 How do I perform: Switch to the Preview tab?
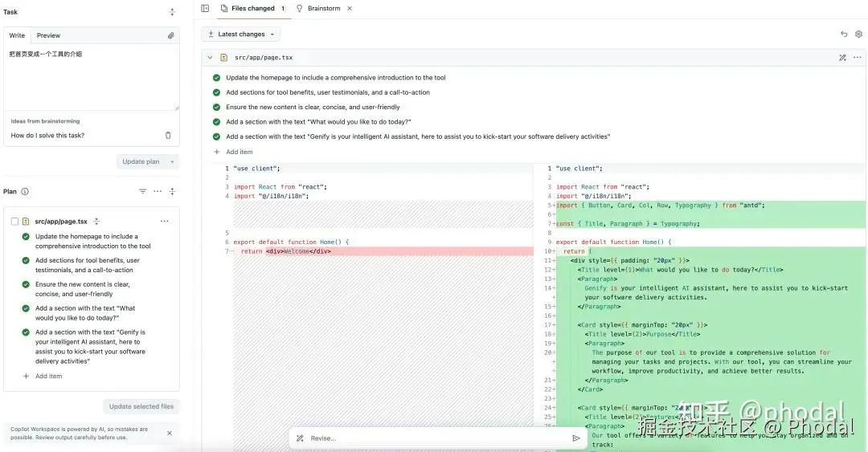coord(49,35)
